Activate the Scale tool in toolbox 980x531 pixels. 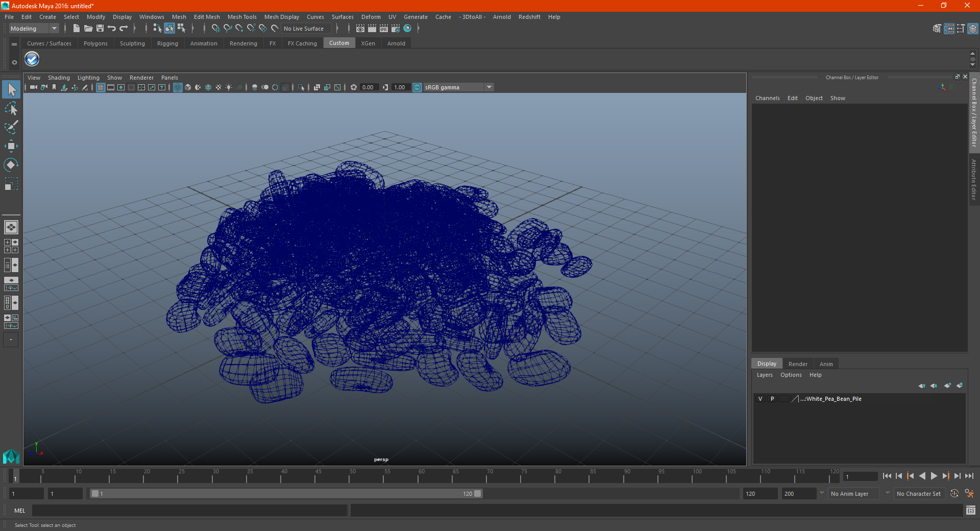11,184
